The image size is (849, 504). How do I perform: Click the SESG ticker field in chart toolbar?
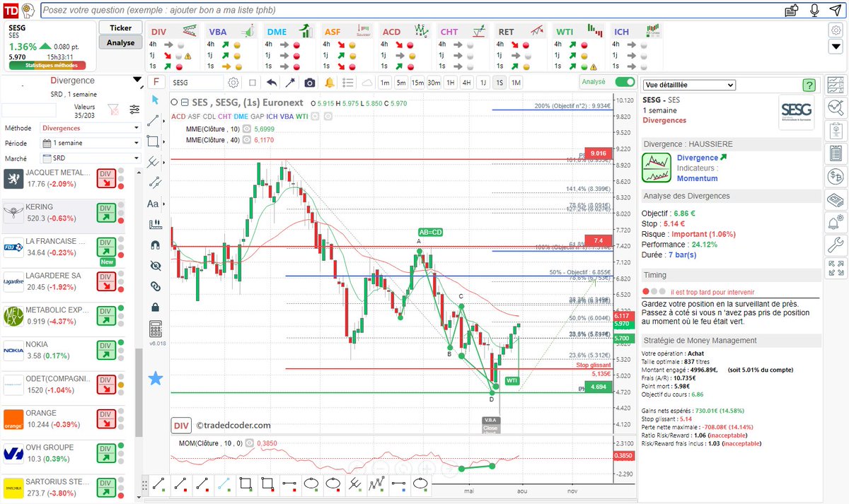197,83
